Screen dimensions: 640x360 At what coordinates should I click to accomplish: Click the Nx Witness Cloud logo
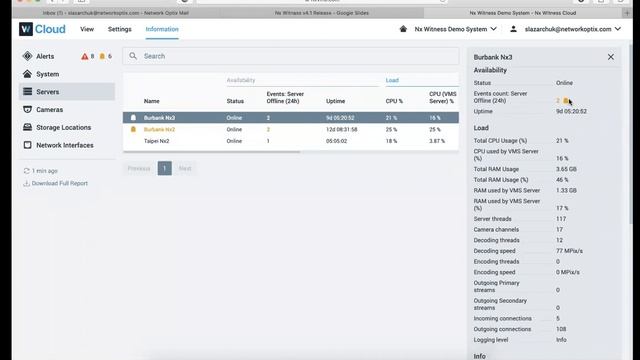point(42,29)
